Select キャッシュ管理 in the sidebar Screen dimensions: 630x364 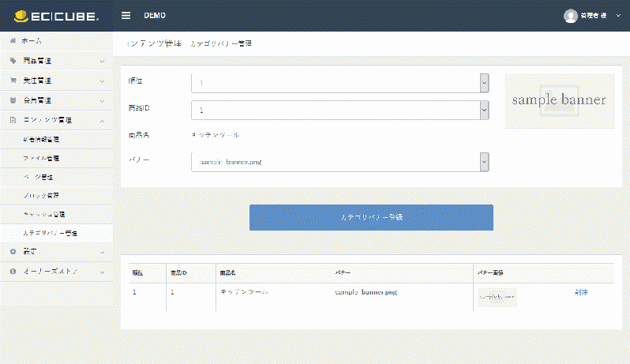pyautogui.click(x=44, y=214)
